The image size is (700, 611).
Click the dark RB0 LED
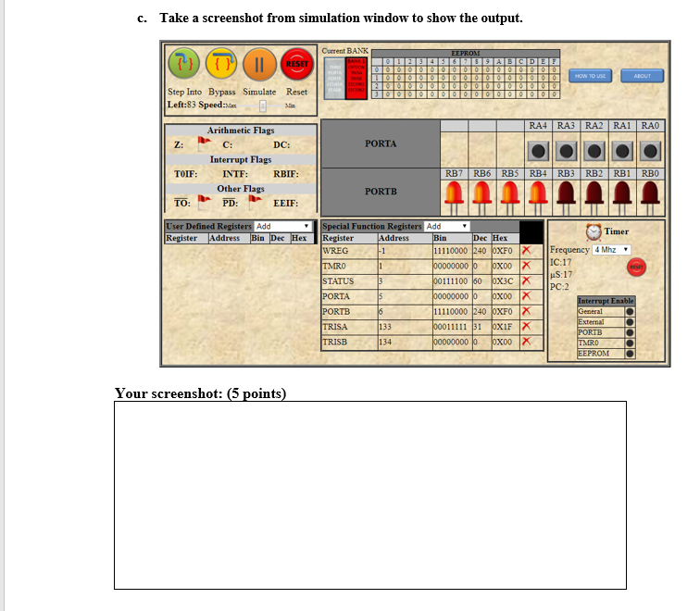(650, 198)
